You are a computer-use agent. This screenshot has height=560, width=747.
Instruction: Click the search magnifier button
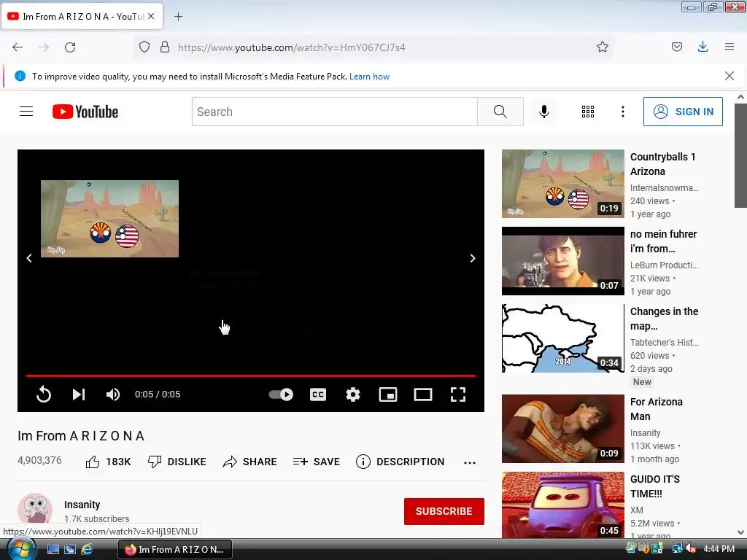click(x=500, y=112)
